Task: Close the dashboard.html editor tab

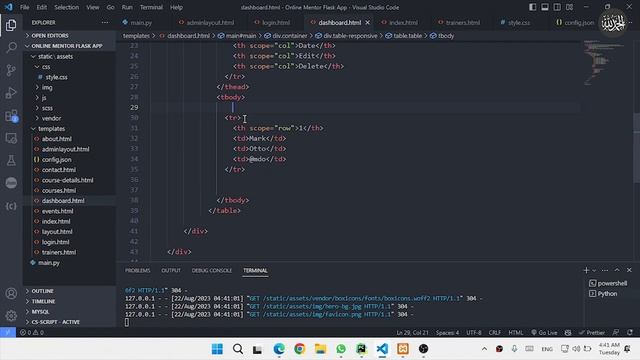Action: (367, 22)
